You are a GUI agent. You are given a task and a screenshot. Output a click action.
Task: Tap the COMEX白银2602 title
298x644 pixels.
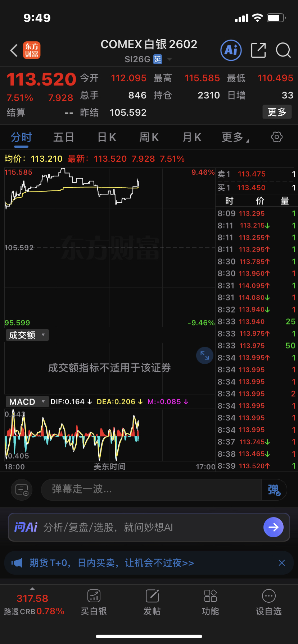[x=149, y=44]
